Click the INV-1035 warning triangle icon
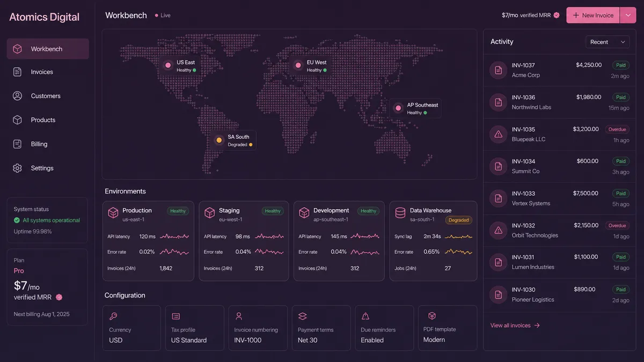 tap(499, 134)
